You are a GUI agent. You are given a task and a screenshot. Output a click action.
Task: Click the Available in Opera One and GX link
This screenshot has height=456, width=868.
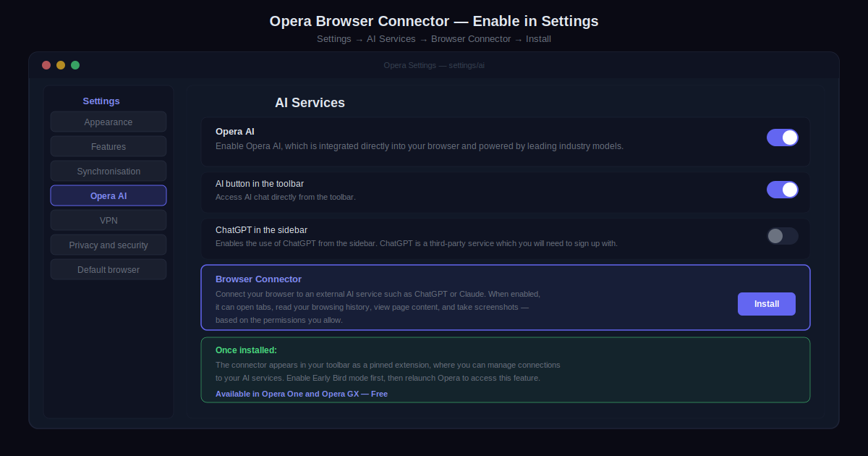tap(301, 394)
